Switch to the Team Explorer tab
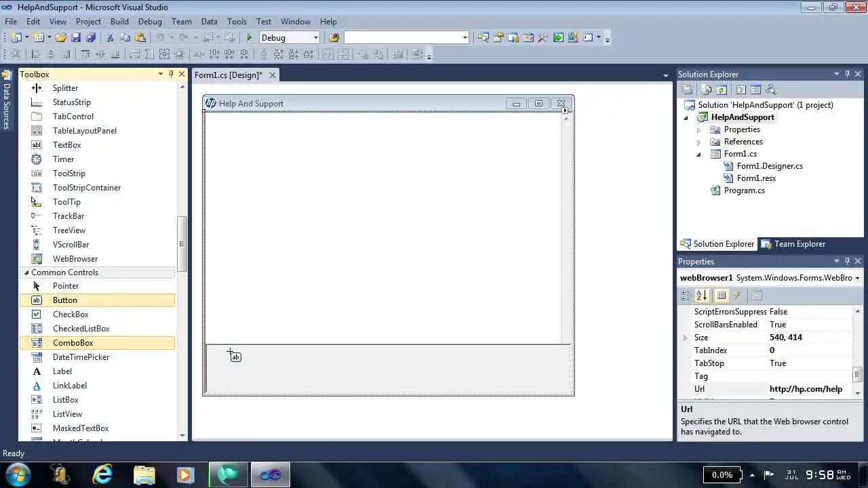 793,244
